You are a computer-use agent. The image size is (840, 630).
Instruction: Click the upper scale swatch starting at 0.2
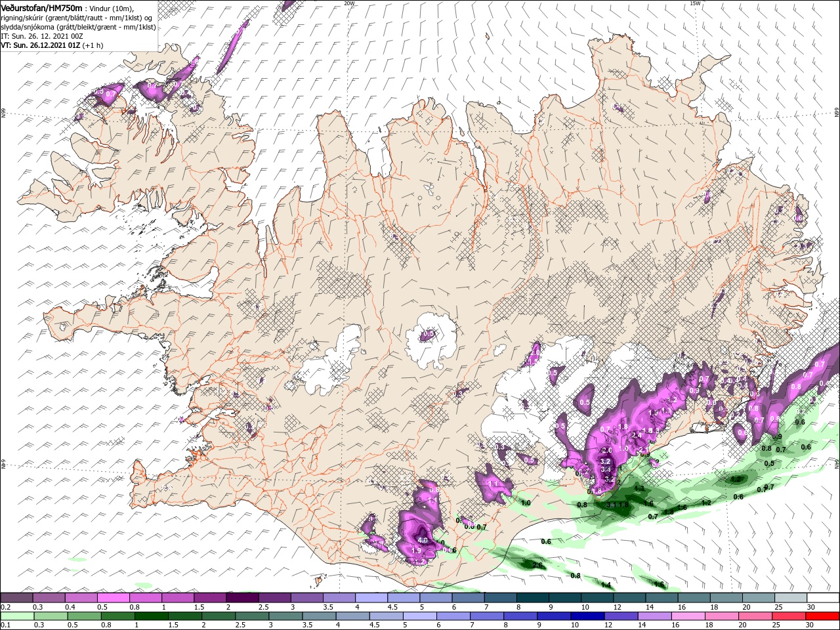[16, 598]
